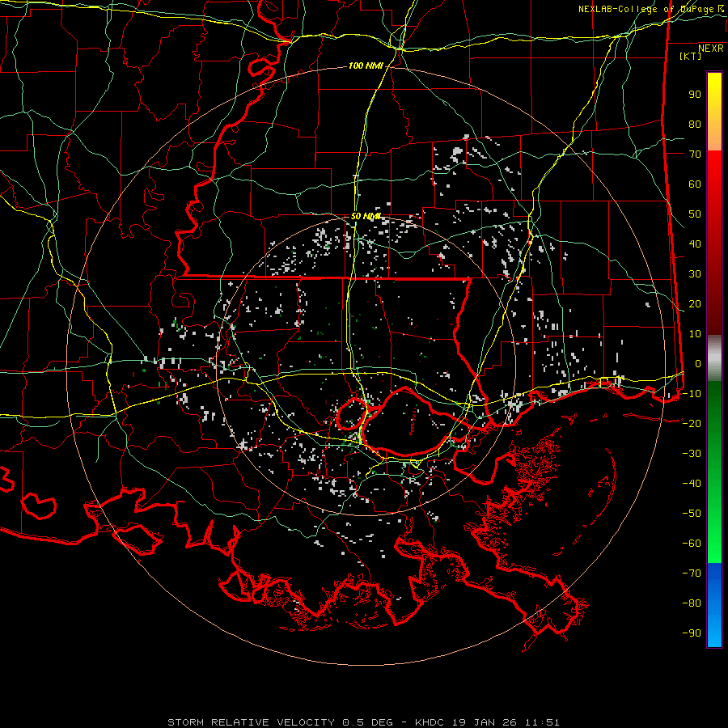The width and height of the screenshot is (728, 728).
Task: Click the -80 value on the color scale
Action: (x=692, y=603)
